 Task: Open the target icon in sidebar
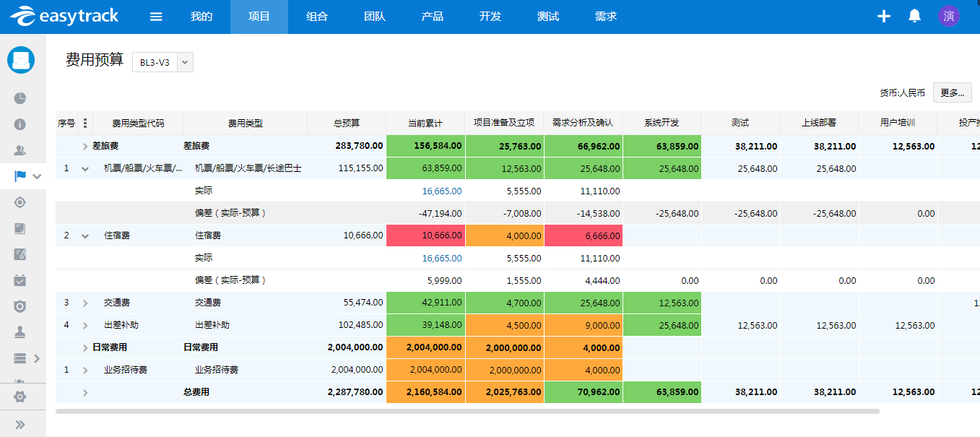20,202
